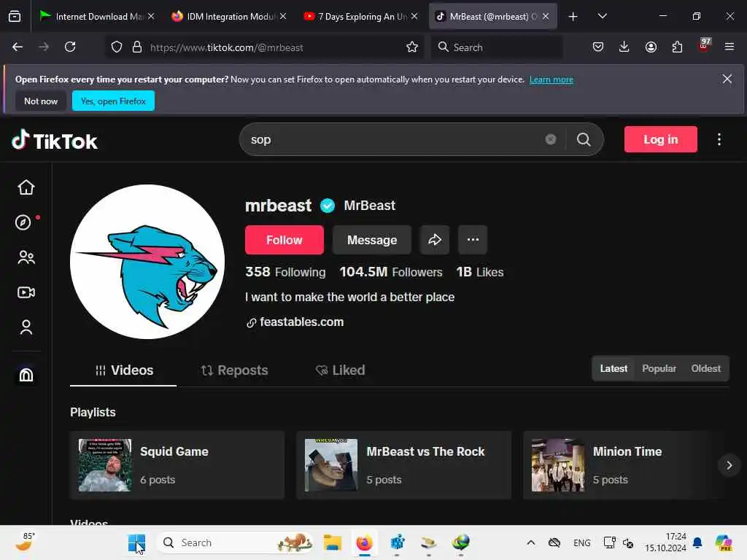The width and height of the screenshot is (747, 560).
Task: Click the Firefox icon in the taskbar
Action: (x=364, y=542)
